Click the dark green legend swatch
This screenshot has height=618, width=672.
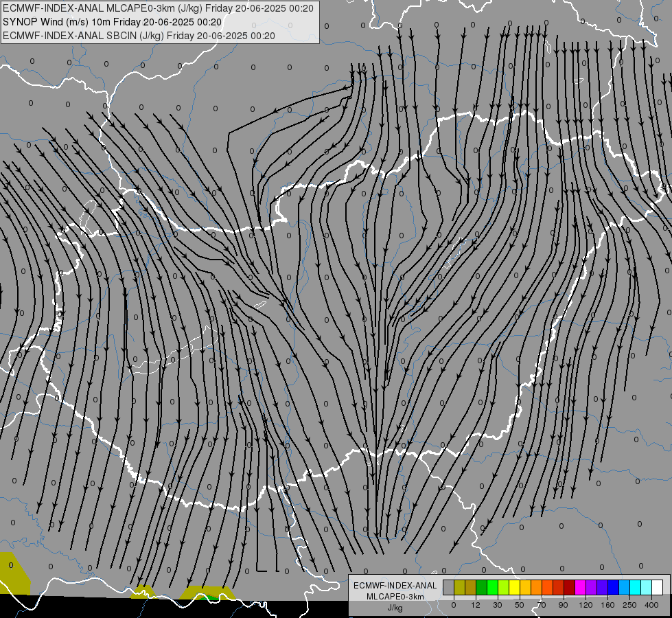click(x=482, y=587)
